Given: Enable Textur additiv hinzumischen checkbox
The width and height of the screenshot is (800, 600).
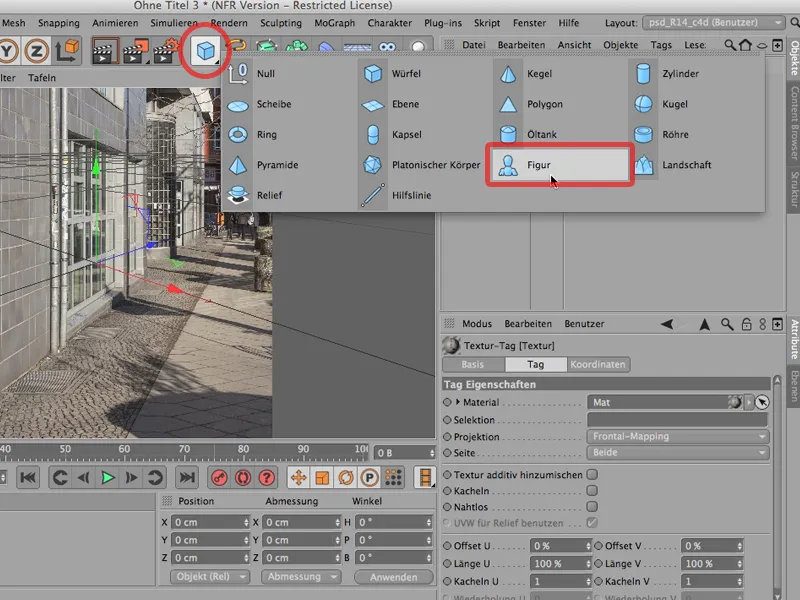Looking at the screenshot, I should pos(592,474).
